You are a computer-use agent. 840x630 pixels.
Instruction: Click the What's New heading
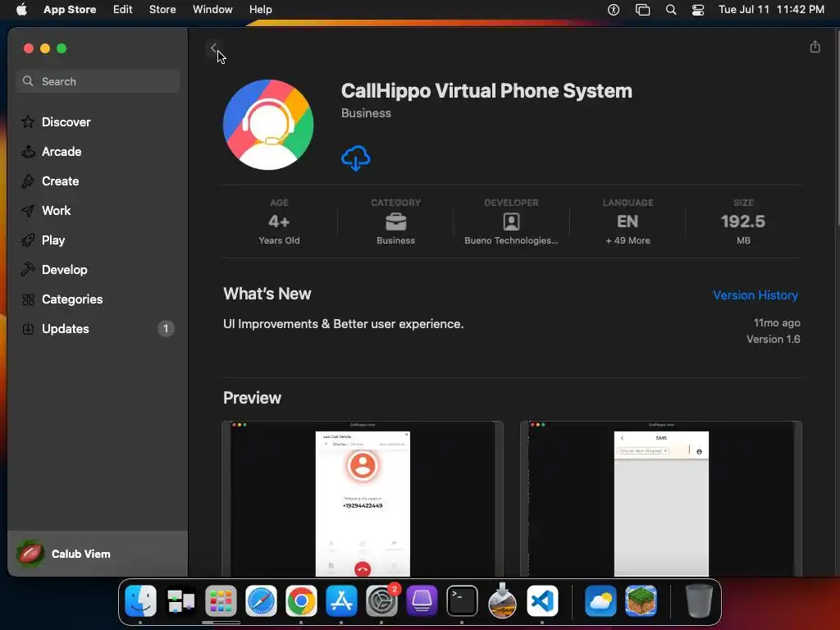point(267,294)
